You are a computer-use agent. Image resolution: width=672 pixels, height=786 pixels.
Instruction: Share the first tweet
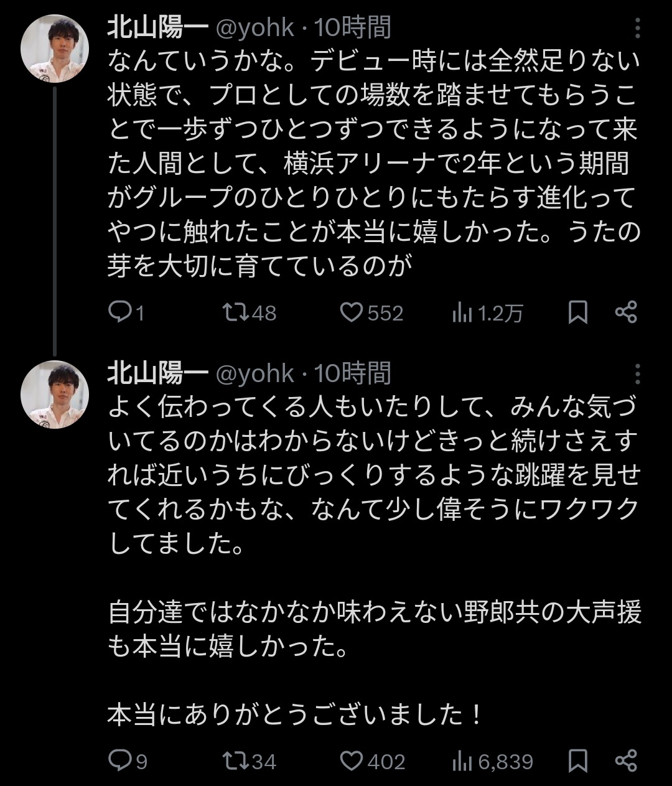(x=626, y=312)
